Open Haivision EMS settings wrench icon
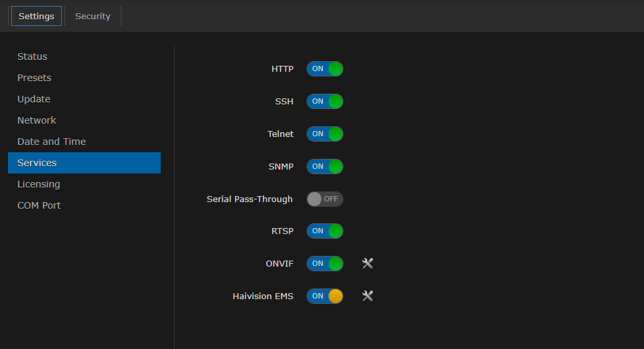The height and width of the screenshot is (349, 644). click(x=368, y=296)
